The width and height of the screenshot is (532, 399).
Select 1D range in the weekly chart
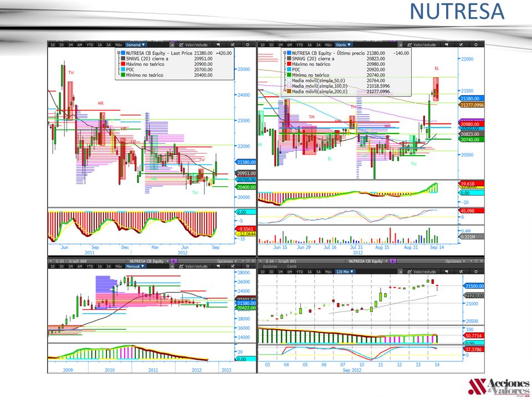pos(53,45)
